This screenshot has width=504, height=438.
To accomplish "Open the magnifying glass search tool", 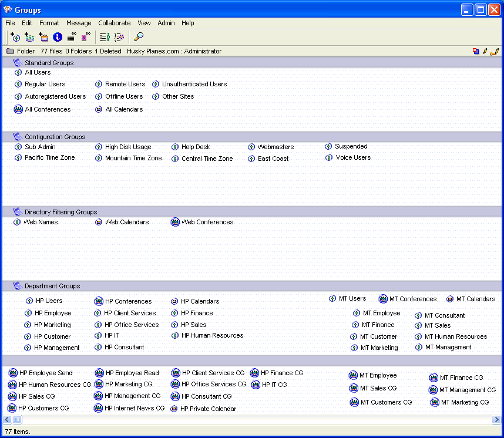I will tap(139, 37).
